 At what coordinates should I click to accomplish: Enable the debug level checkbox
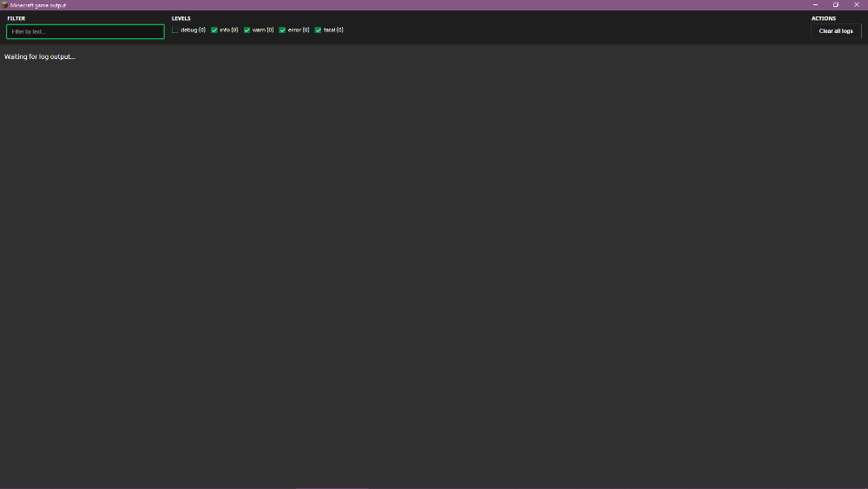(175, 30)
